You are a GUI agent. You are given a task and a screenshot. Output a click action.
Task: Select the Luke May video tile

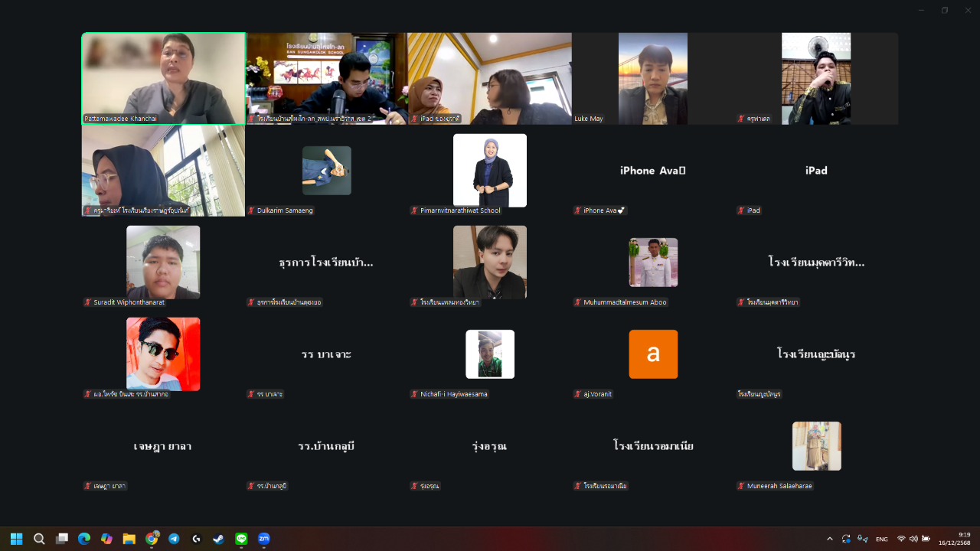(x=653, y=78)
